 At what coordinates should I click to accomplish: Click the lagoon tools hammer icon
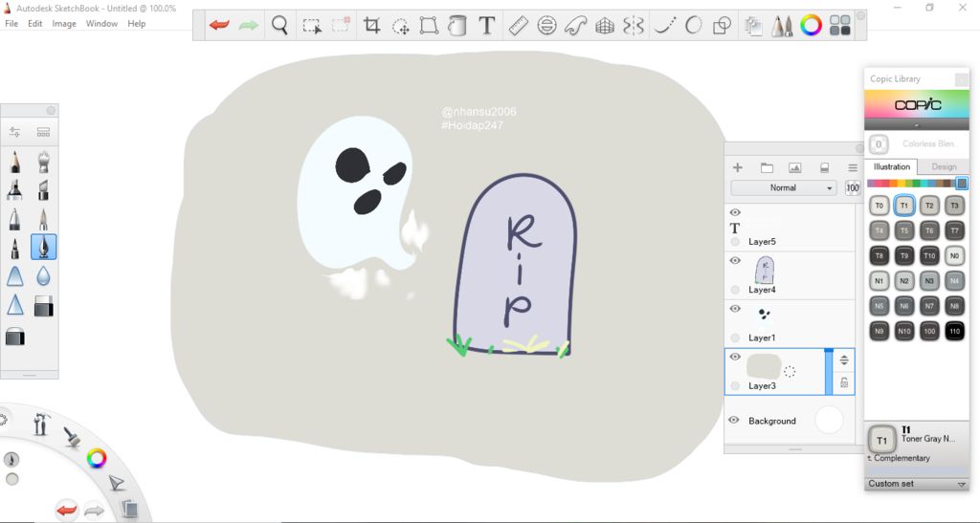point(41,424)
